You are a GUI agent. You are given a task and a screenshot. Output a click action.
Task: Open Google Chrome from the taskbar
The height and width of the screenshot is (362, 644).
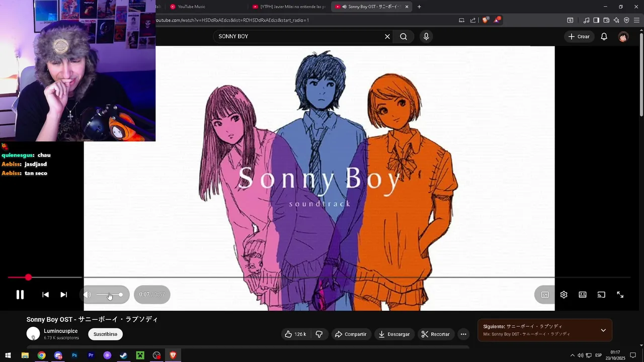[41, 355]
